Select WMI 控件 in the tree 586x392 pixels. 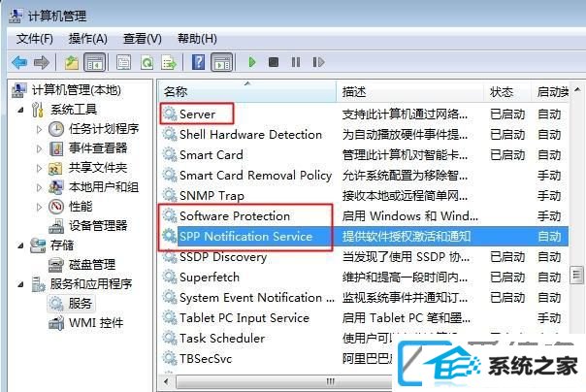tap(96, 323)
